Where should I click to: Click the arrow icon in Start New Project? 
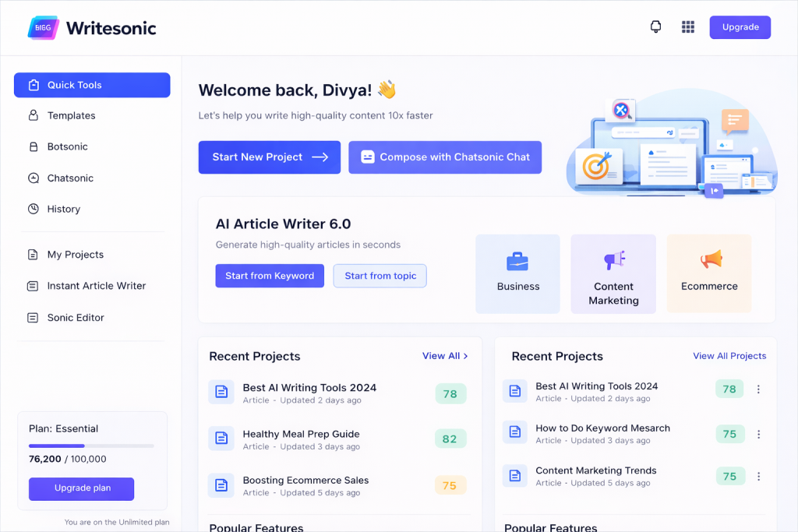pyautogui.click(x=320, y=157)
